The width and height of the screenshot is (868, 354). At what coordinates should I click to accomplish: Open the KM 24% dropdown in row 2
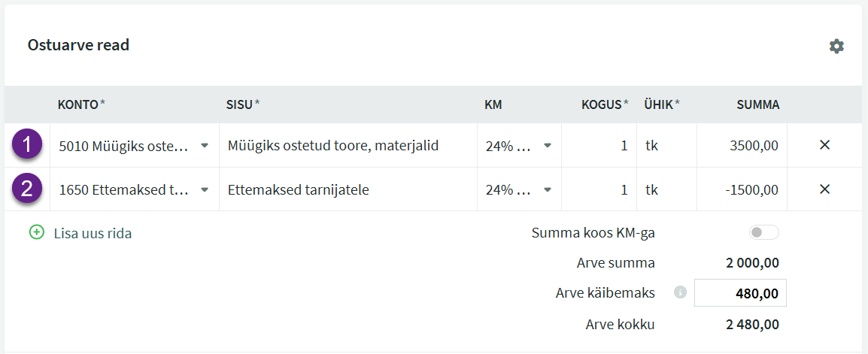click(x=547, y=190)
